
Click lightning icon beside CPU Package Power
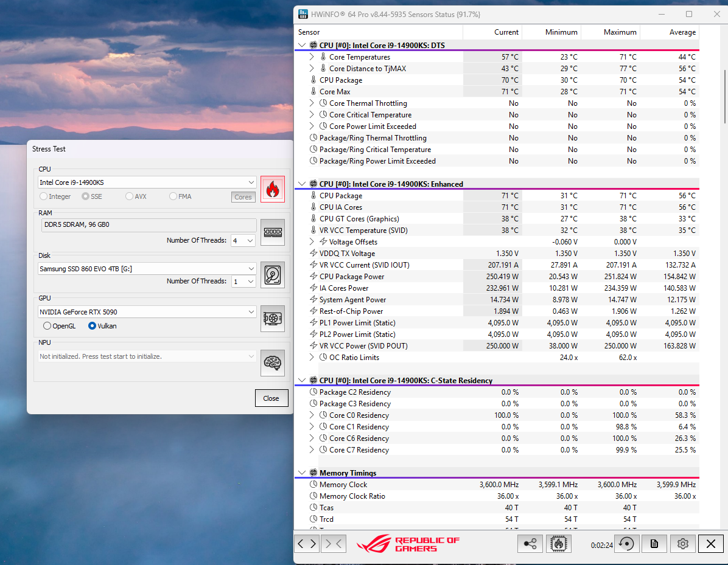[314, 277]
